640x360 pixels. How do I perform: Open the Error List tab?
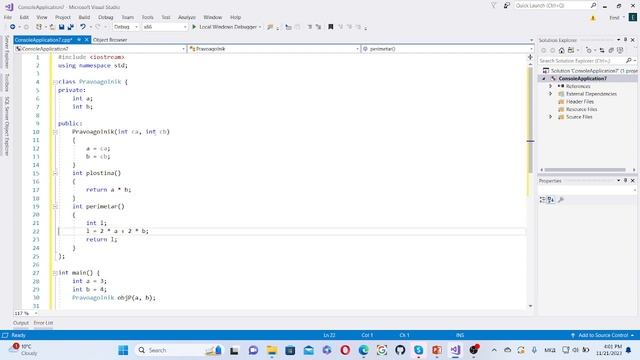pos(43,323)
